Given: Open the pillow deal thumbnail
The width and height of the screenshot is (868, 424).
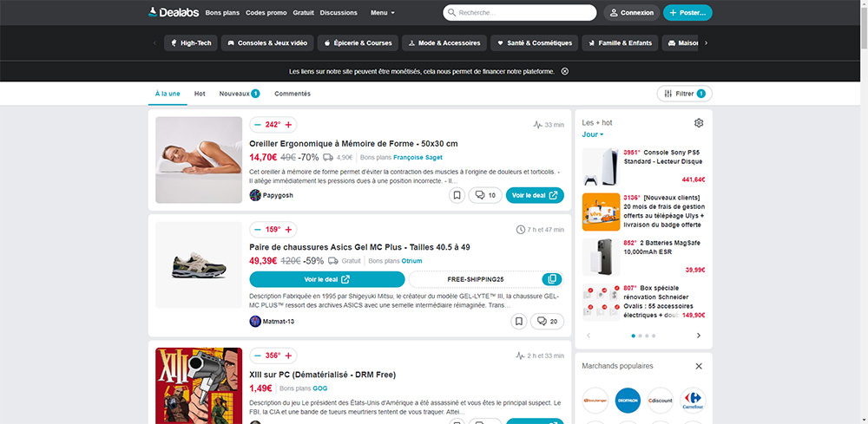Looking at the screenshot, I should pos(199,160).
